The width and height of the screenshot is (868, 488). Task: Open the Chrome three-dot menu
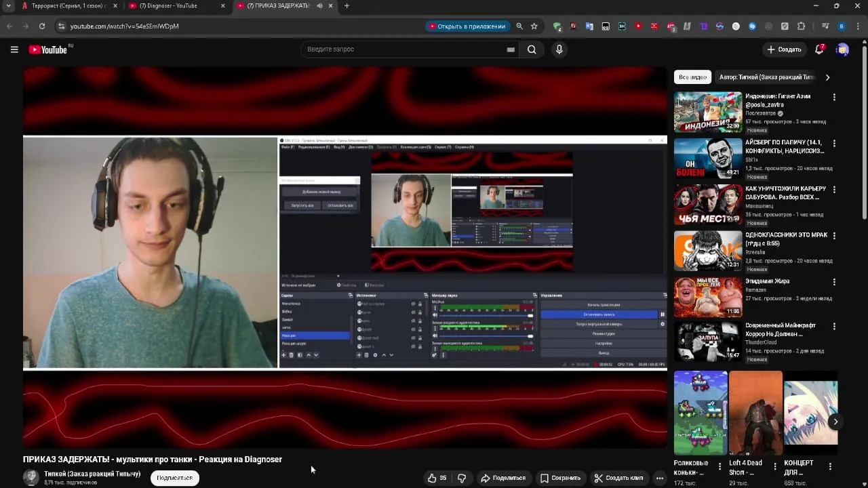pyautogui.click(x=858, y=26)
